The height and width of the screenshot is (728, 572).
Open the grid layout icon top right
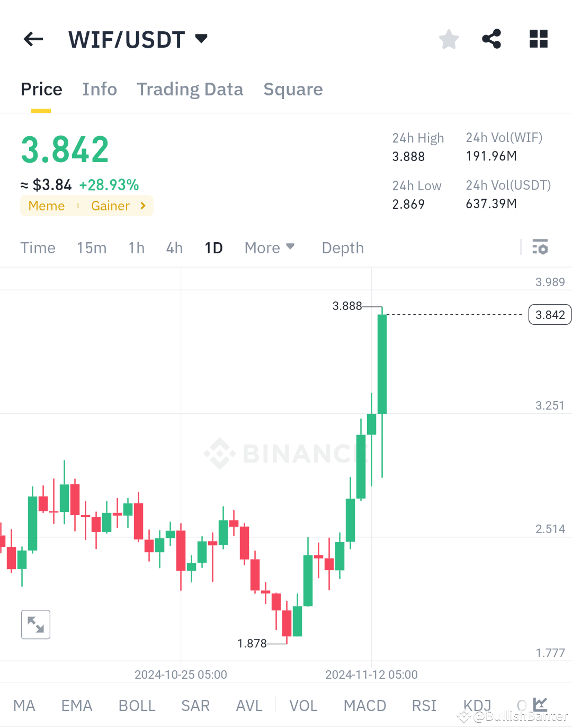[538, 39]
